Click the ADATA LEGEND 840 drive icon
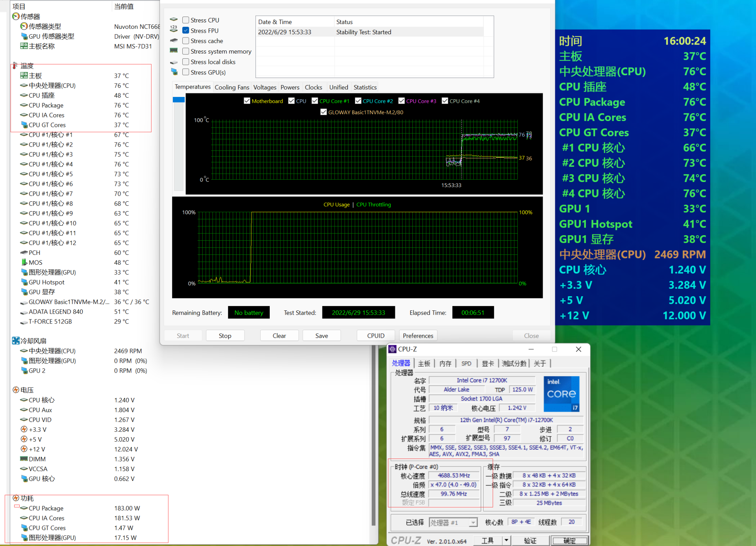The height and width of the screenshot is (546, 756). click(x=24, y=312)
